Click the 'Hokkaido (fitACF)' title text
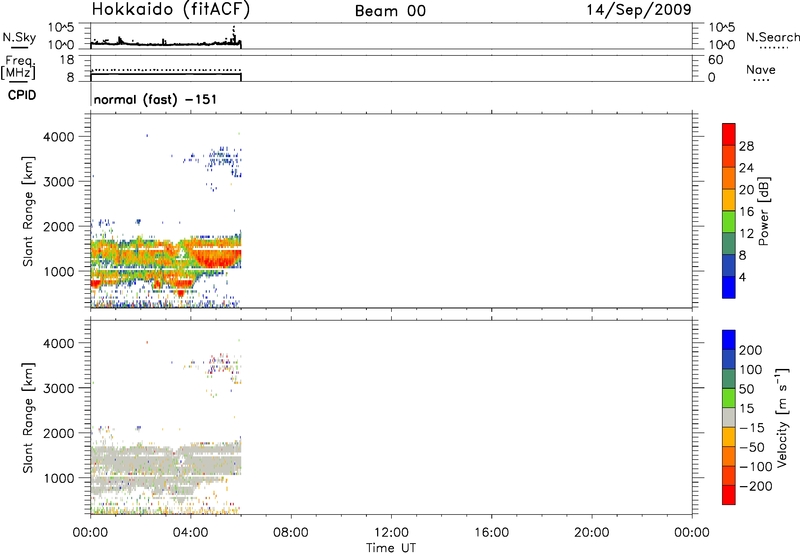Screen dimensions: 800x554 tap(171, 9)
